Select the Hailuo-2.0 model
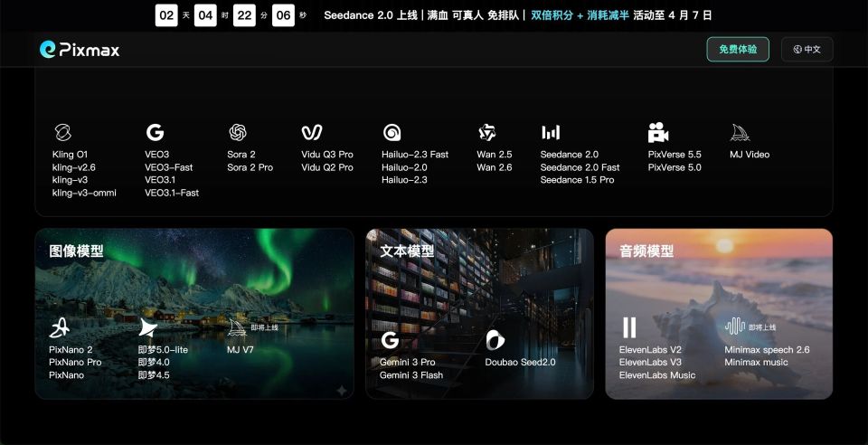This screenshot has width=868, height=445. click(404, 167)
